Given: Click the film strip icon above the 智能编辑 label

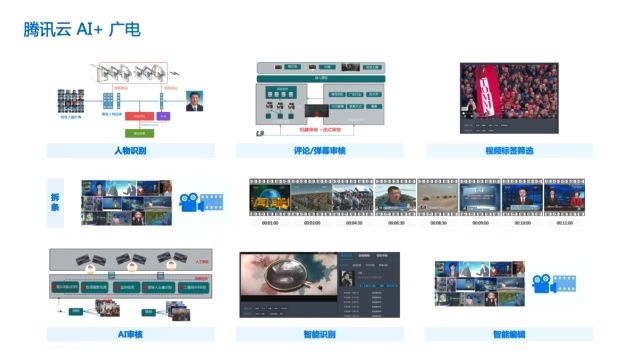Looking at the screenshot, I should [565, 284].
